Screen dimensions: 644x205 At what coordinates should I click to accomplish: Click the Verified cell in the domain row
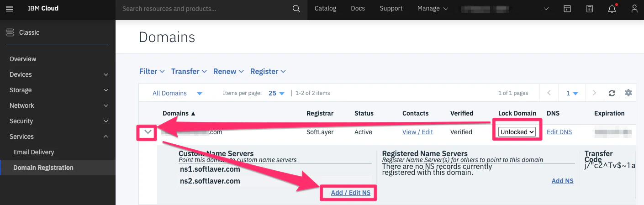coord(461,132)
